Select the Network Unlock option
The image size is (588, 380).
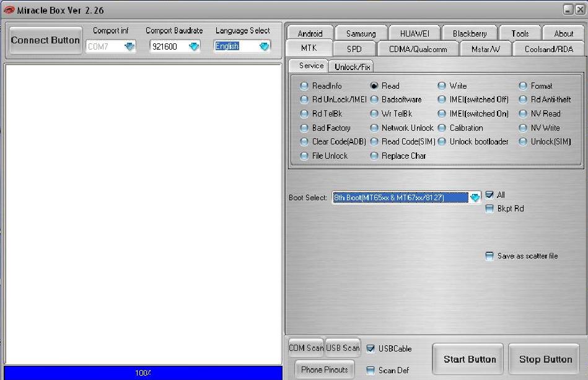point(402,128)
